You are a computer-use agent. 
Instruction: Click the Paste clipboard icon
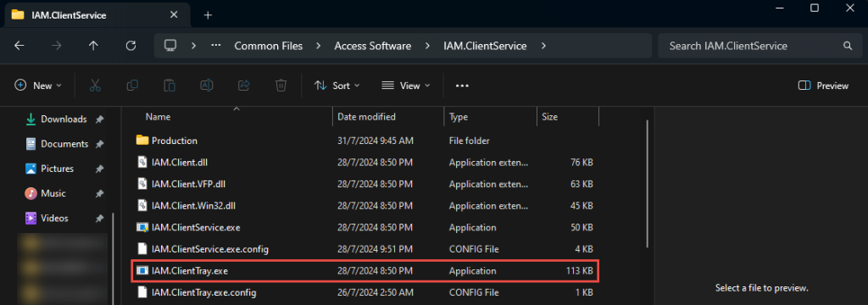click(x=170, y=86)
